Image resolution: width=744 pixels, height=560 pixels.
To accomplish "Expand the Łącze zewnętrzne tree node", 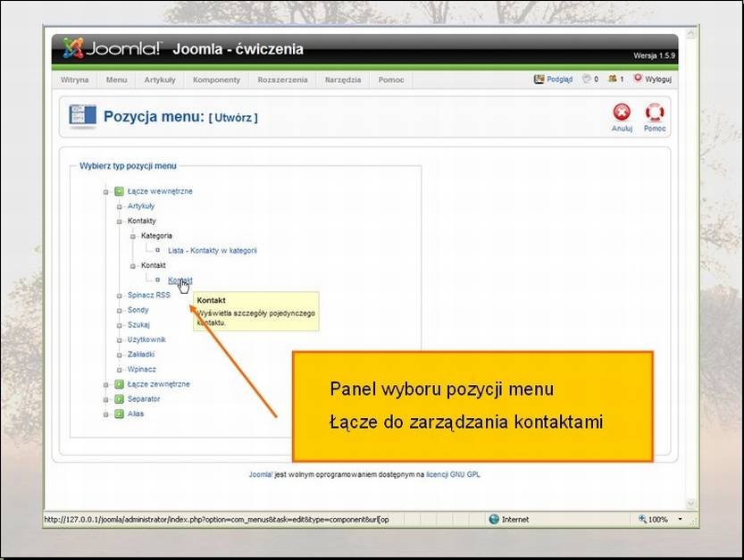I will tap(105, 384).
